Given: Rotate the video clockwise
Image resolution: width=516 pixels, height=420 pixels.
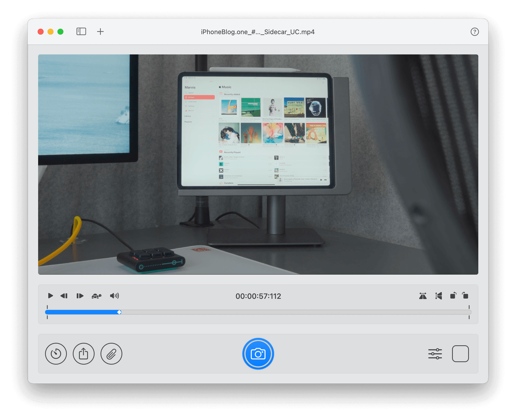Looking at the screenshot, I should tap(465, 295).
